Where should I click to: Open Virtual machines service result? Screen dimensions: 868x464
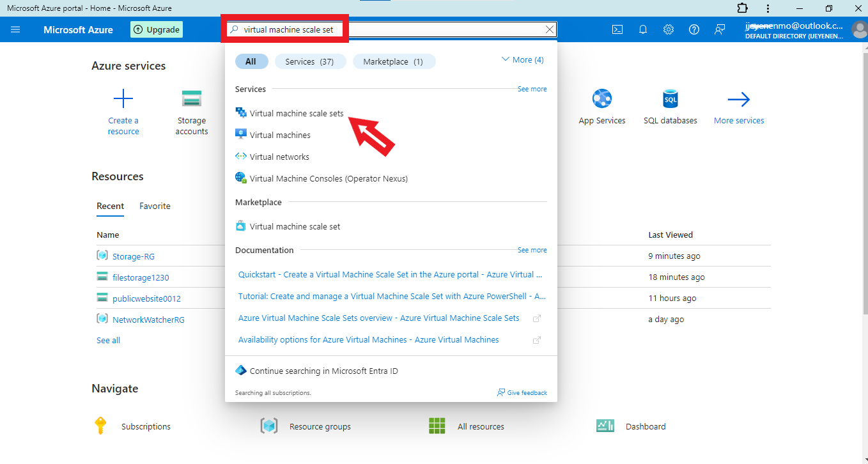280,135
